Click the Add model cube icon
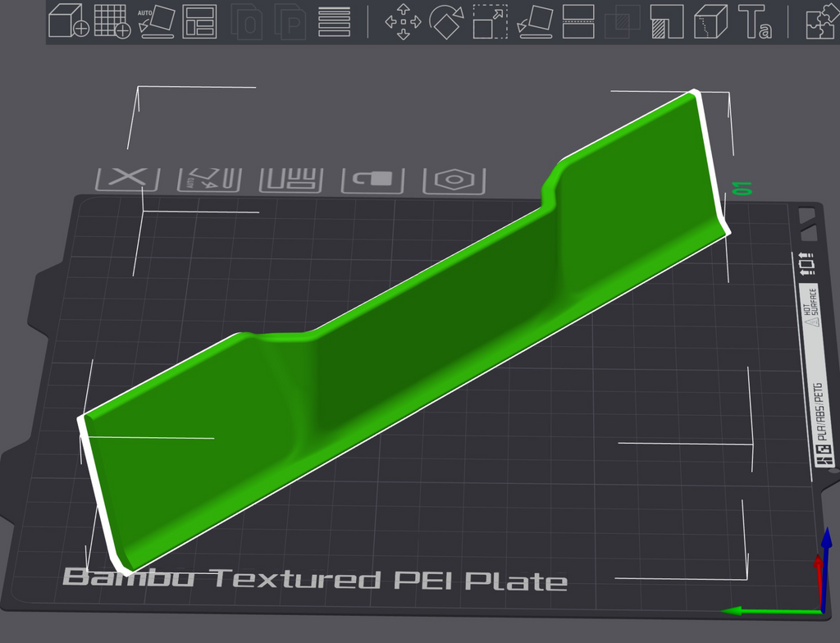Screen dimensions: 840x643 point(69,21)
